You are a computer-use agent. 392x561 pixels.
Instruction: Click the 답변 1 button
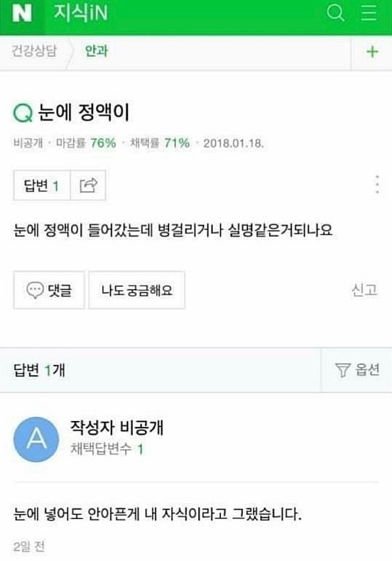click(x=42, y=185)
